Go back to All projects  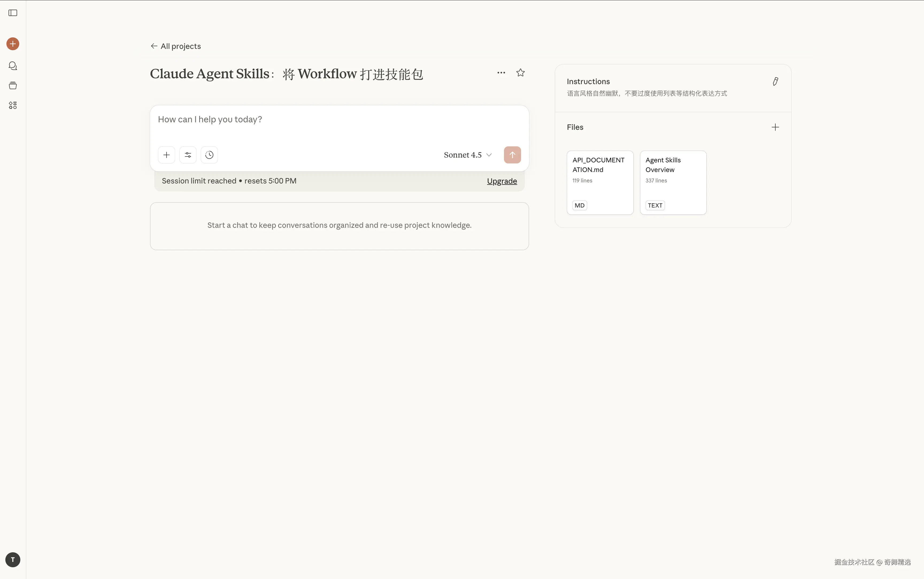(x=176, y=46)
